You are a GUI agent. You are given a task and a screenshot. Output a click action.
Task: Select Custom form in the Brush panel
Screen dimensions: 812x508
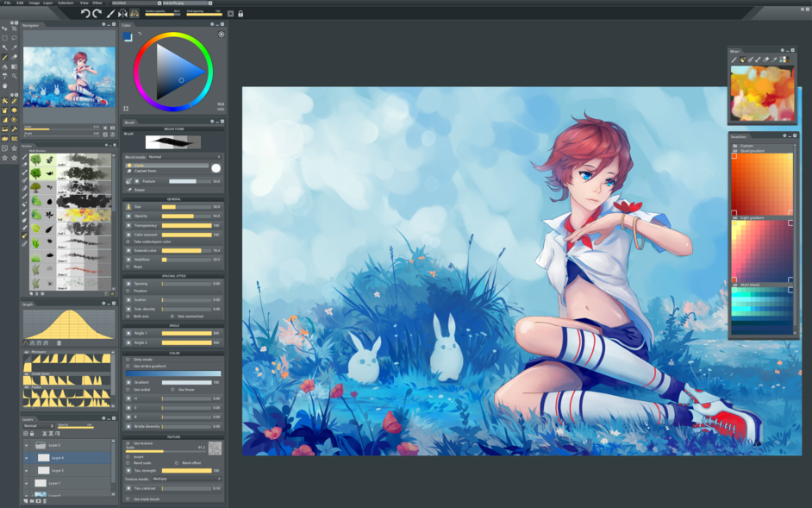[145, 171]
